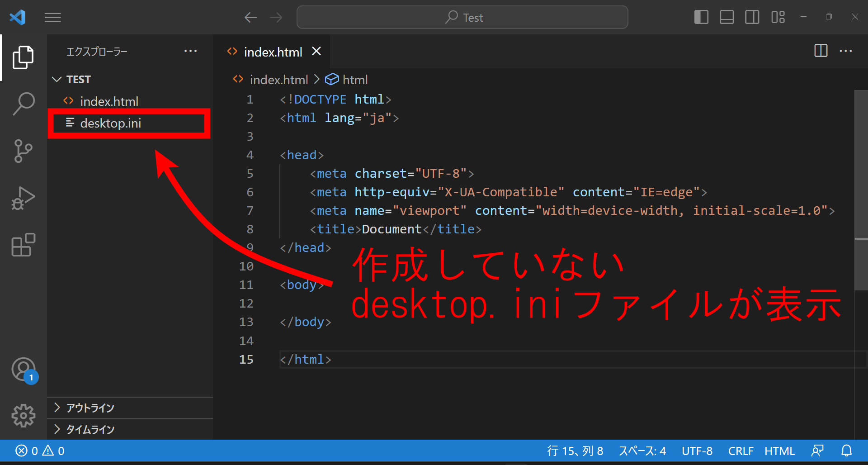This screenshot has width=868, height=465.
Task: Open Run and Debug view
Action: pos(23,198)
